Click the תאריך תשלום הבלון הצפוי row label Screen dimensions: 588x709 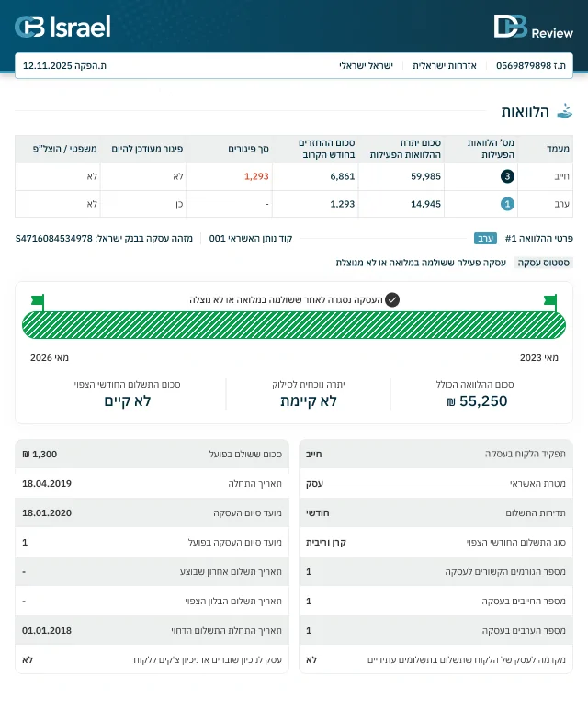(233, 601)
